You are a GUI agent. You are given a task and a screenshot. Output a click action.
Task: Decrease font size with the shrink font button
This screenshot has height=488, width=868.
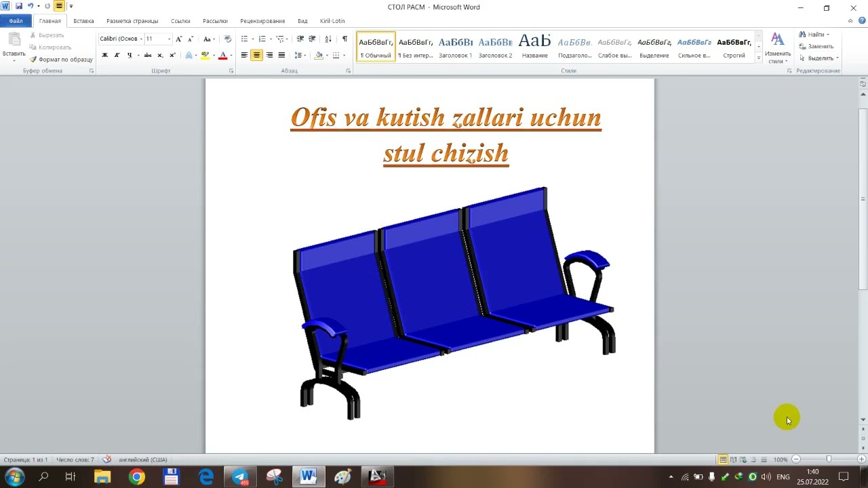click(191, 39)
